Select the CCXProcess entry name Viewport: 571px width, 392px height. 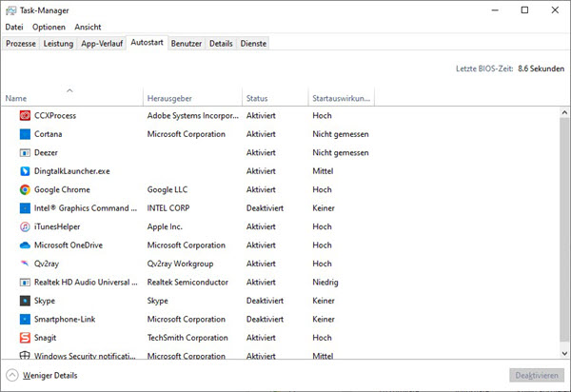pos(55,116)
